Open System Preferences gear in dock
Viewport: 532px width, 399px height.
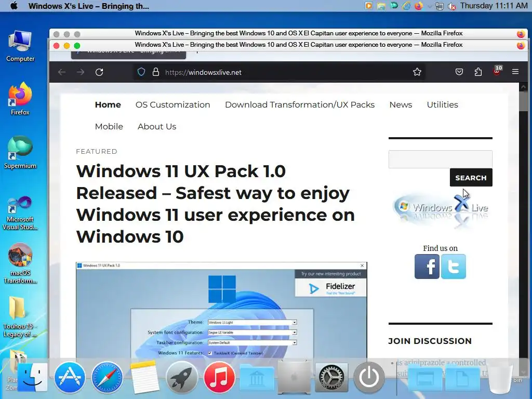(x=331, y=377)
